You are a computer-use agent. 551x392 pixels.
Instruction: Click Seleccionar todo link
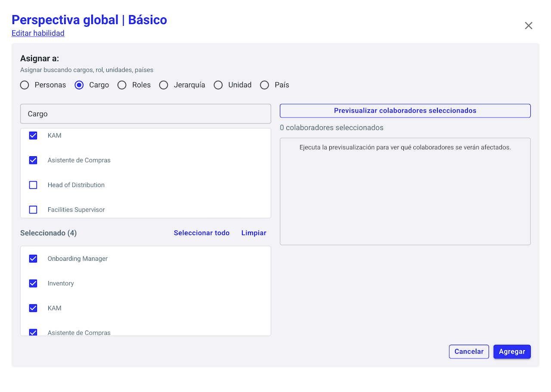click(x=201, y=233)
